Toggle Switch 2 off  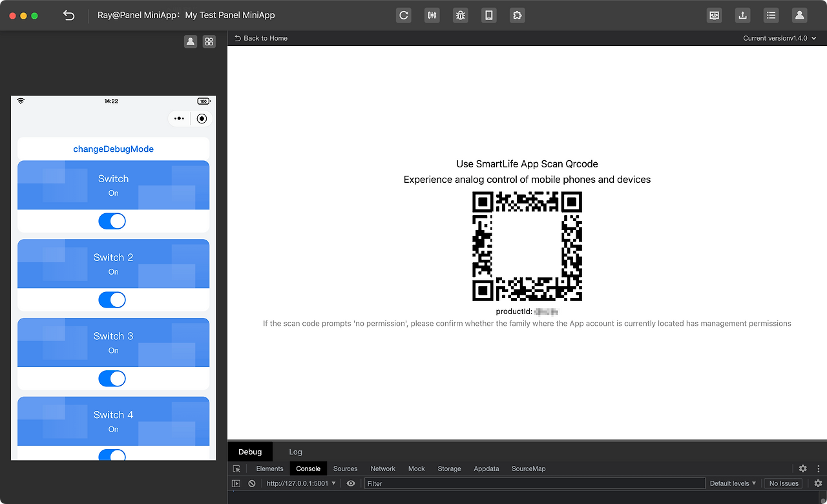[112, 300]
